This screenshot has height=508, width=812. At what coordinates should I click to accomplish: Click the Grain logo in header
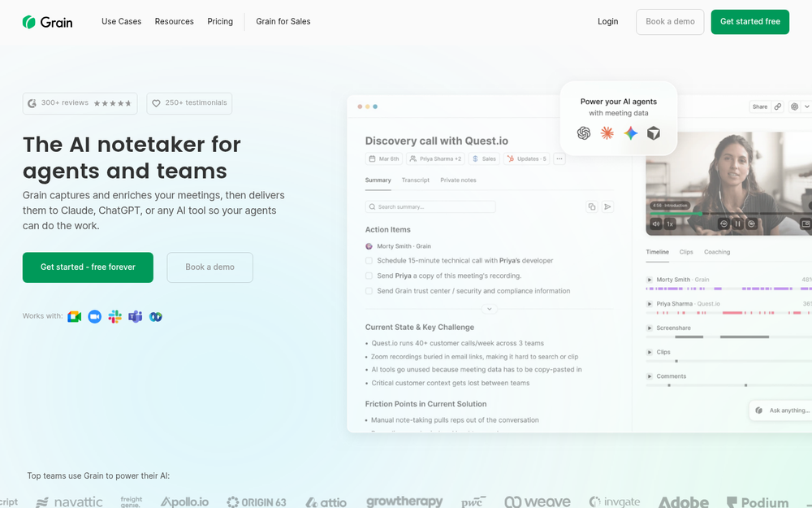(47, 22)
